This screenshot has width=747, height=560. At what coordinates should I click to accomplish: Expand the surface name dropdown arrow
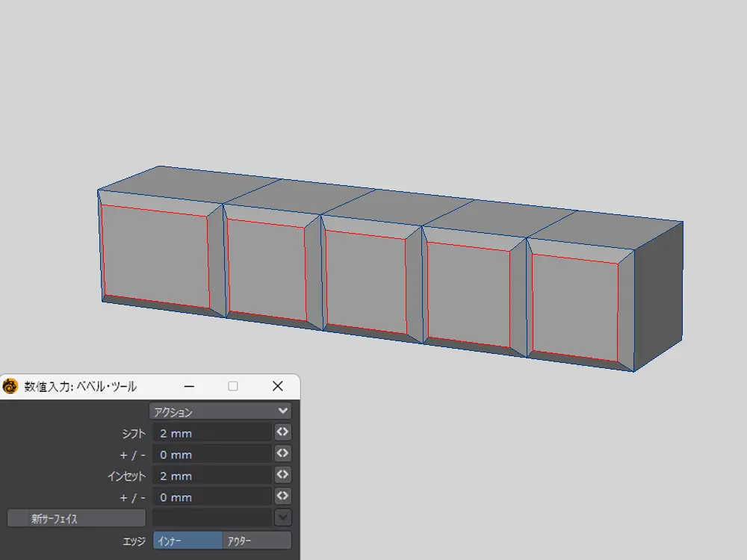(x=282, y=517)
